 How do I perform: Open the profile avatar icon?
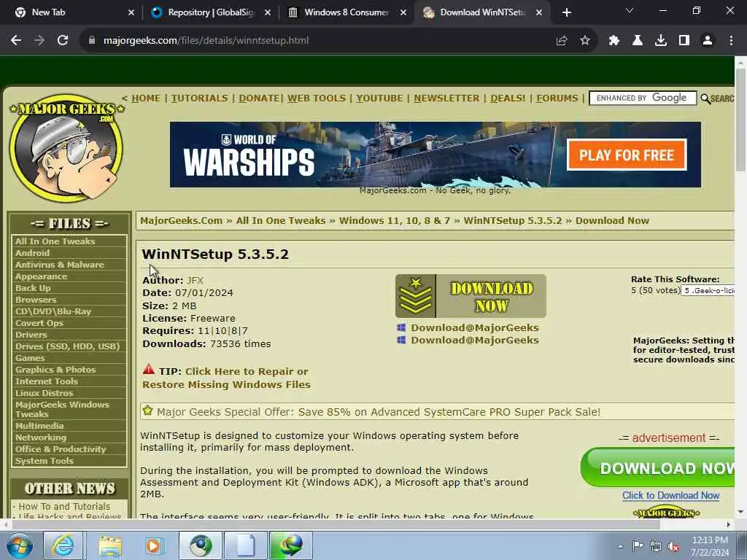(708, 41)
